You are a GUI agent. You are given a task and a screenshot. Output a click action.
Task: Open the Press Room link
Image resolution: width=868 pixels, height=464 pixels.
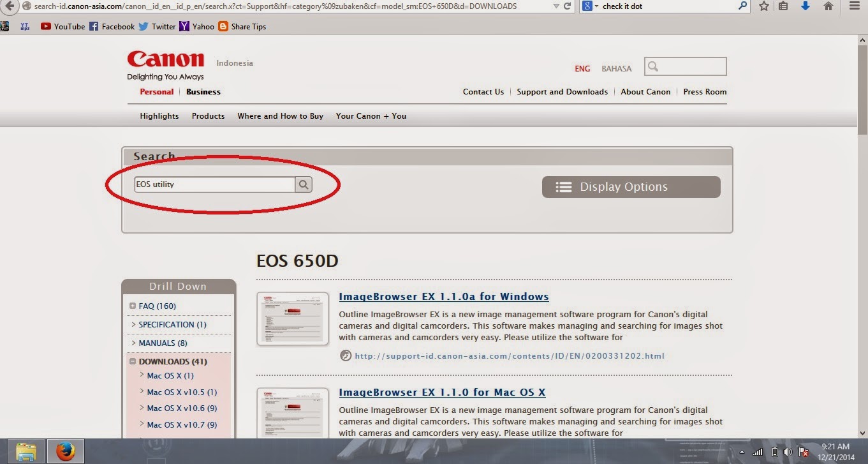point(705,92)
